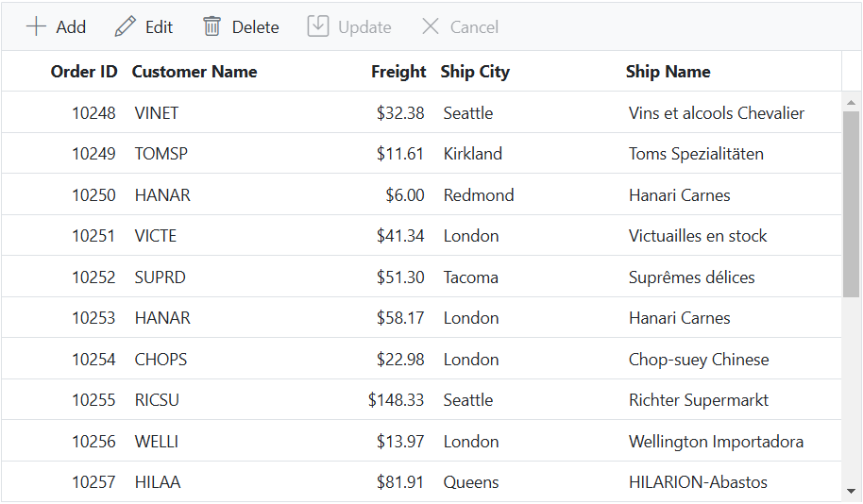The image size is (863, 504).
Task: Select the row with order 10248
Action: [422, 112]
